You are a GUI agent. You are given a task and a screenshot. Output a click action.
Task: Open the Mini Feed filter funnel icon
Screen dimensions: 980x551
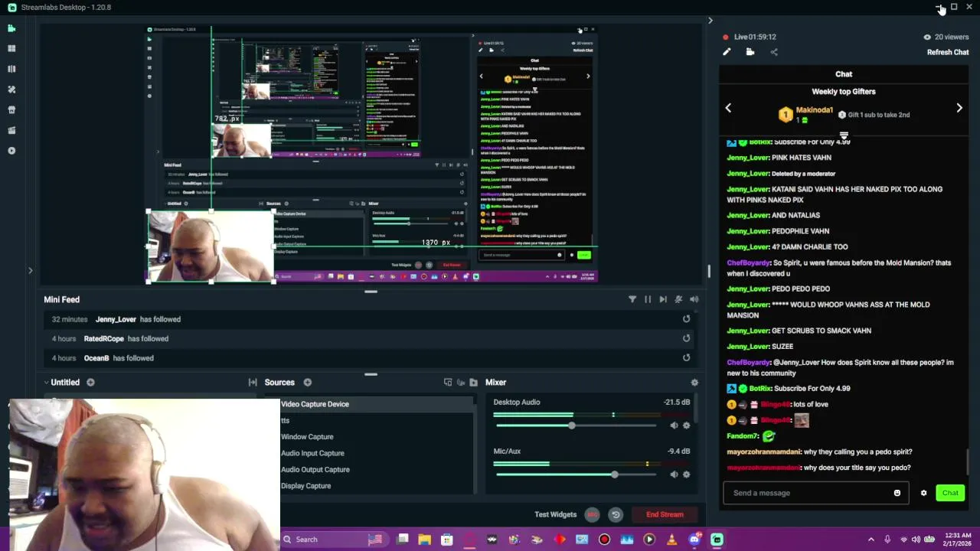pos(632,299)
